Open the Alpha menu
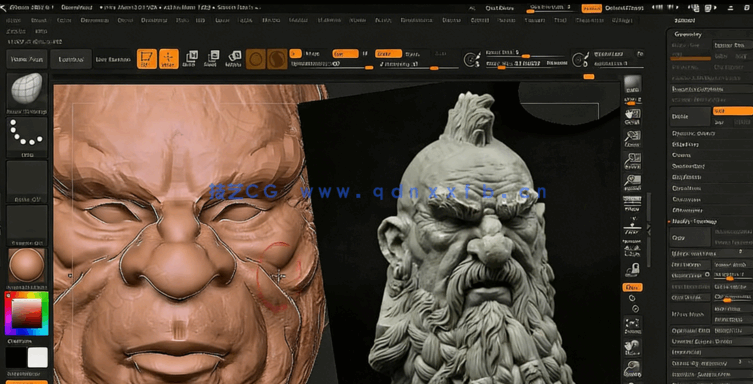 [x=13, y=20]
